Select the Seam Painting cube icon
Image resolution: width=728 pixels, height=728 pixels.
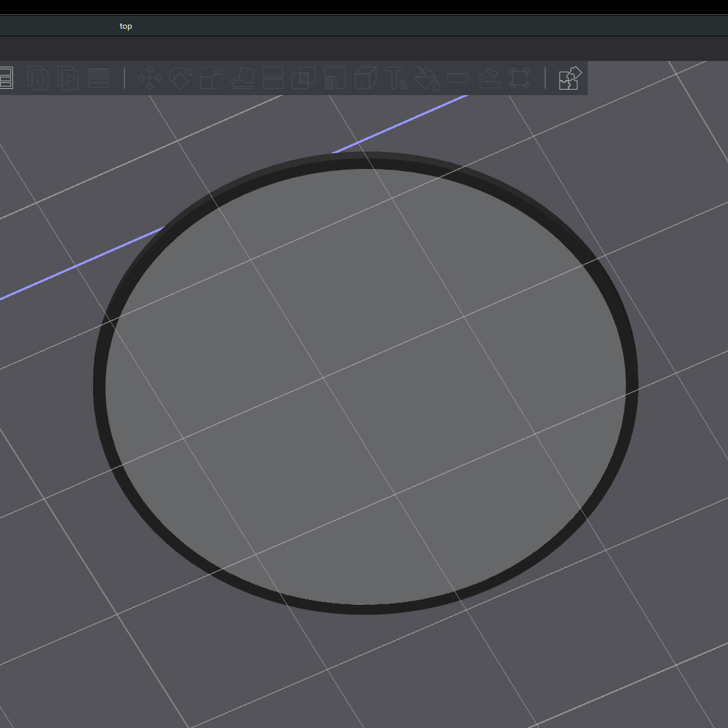(x=365, y=78)
